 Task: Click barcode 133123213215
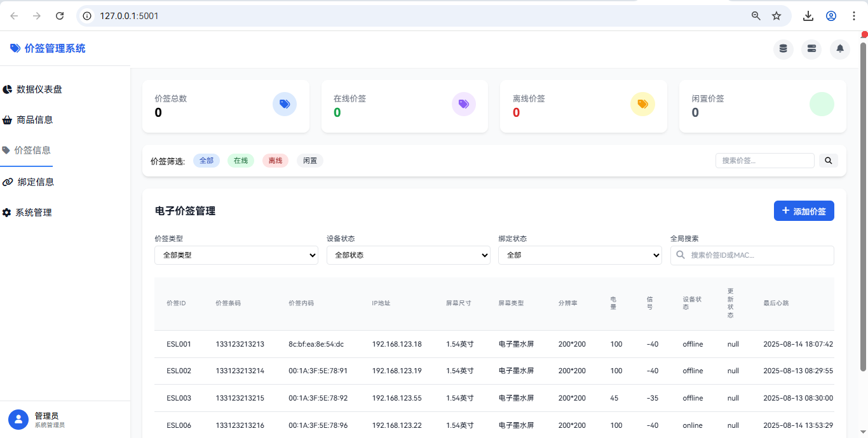click(240, 398)
